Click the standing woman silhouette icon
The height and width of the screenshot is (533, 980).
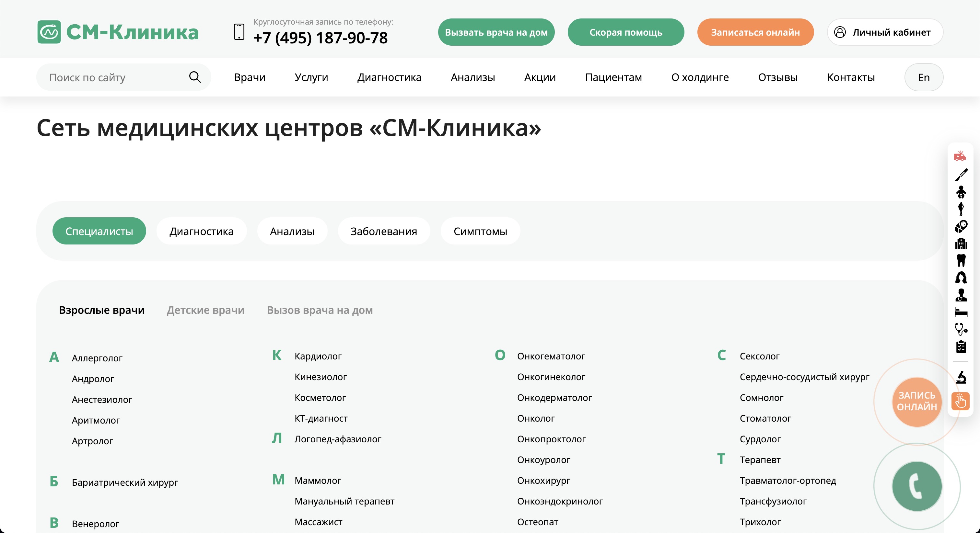[x=961, y=209]
